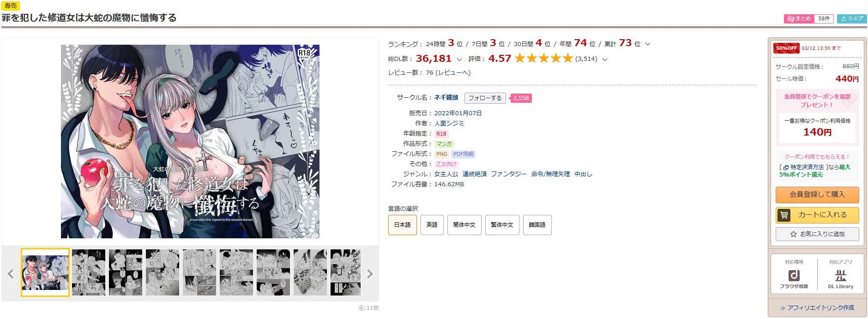Click 会員登録して購入 purchase button
868x319 pixels.
[x=817, y=195]
